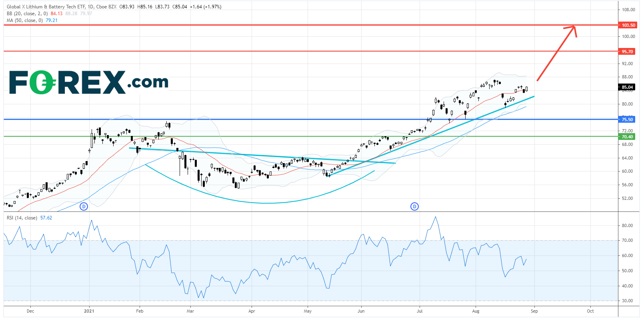Open the MA (50, close, 0) indicator legend
This screenshot has height=319, width=644.
24,20
